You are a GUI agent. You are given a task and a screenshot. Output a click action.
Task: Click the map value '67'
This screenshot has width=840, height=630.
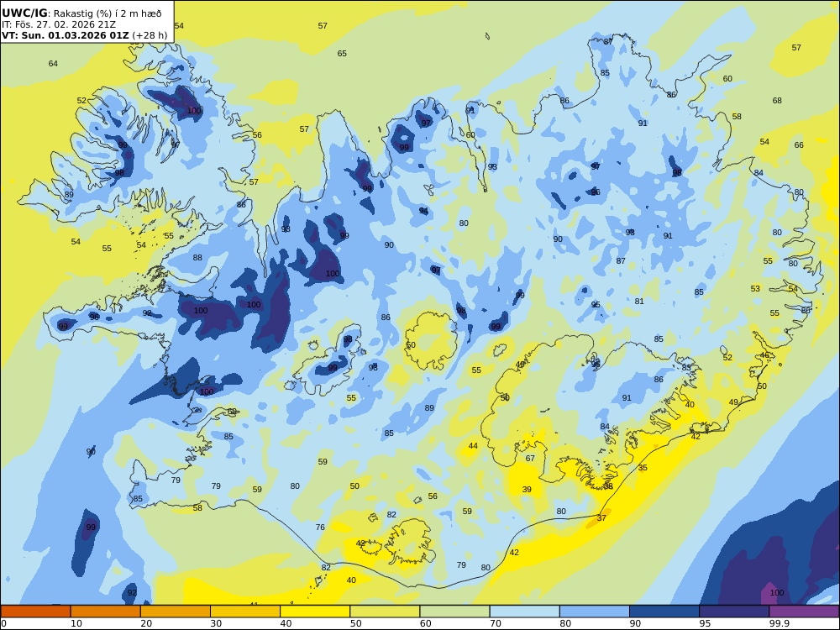tap(530, 459)
